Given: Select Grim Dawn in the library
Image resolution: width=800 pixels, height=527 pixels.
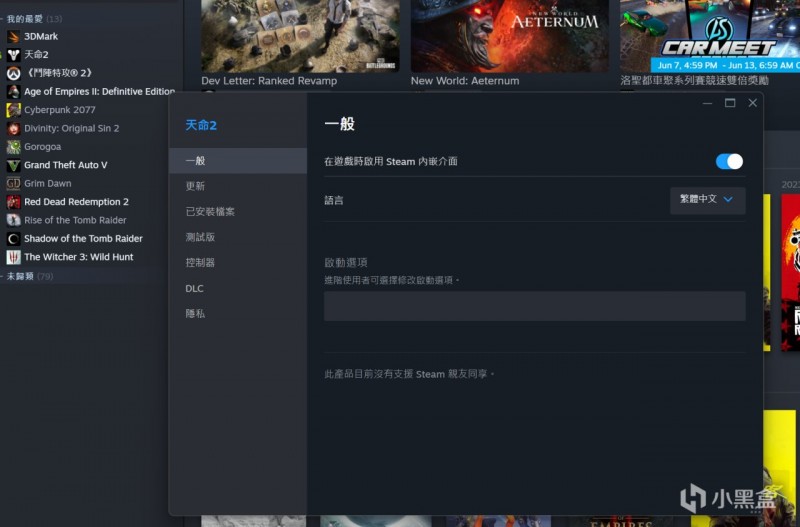Looking at the screenshot, I should coord(47,183).
